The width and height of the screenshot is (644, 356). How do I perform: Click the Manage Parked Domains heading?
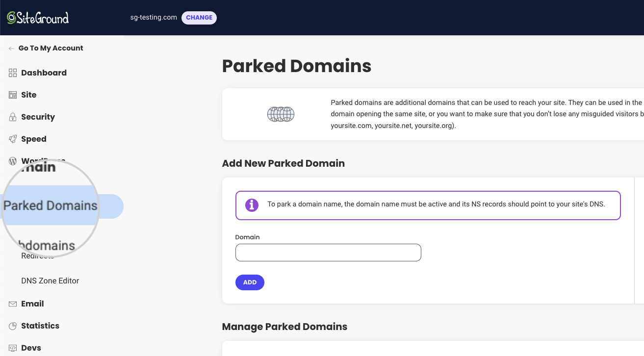[x=284, y=327]
